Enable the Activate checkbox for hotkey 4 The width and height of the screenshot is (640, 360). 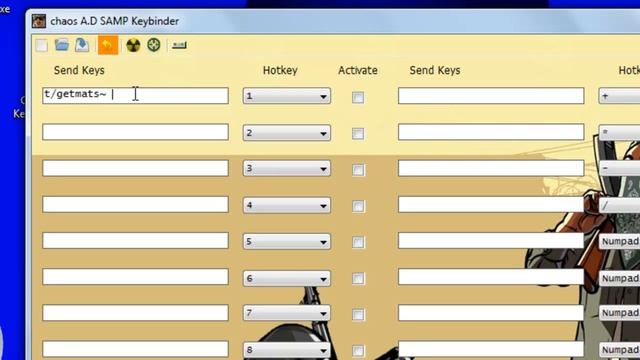pos(358,206)
